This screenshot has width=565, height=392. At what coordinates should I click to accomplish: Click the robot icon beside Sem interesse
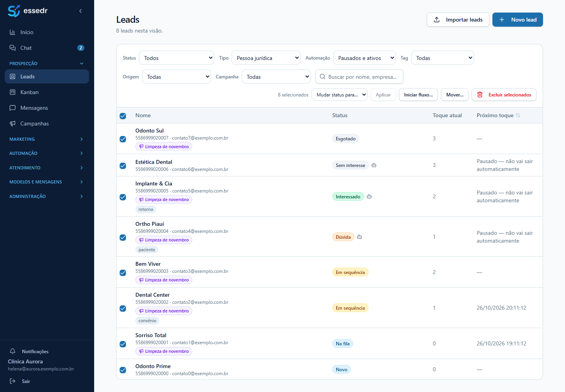tap(374, 165)
